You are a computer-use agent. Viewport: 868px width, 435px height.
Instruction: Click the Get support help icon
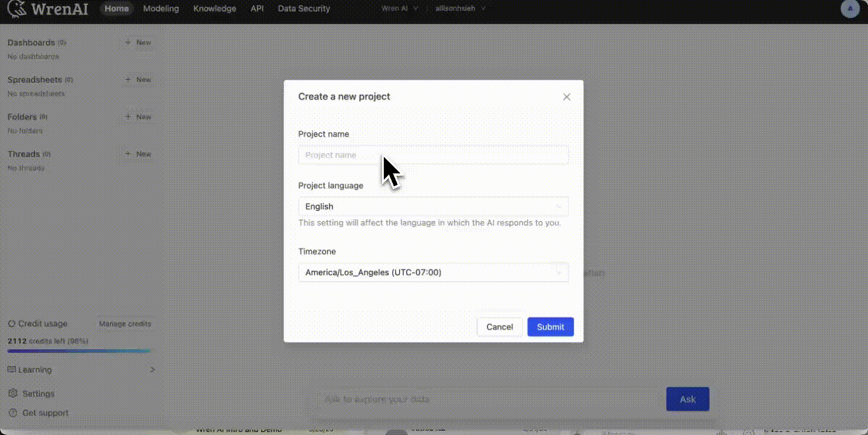point(12,413)
